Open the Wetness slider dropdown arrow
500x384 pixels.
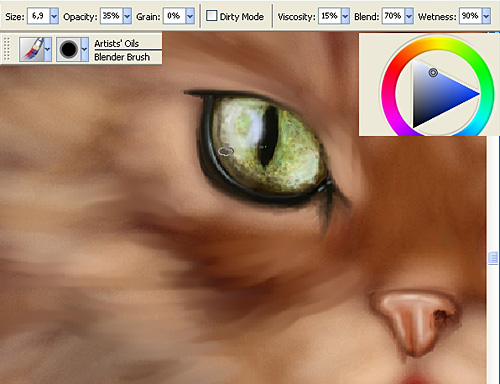pyautogui.click(x=486, y=16)
